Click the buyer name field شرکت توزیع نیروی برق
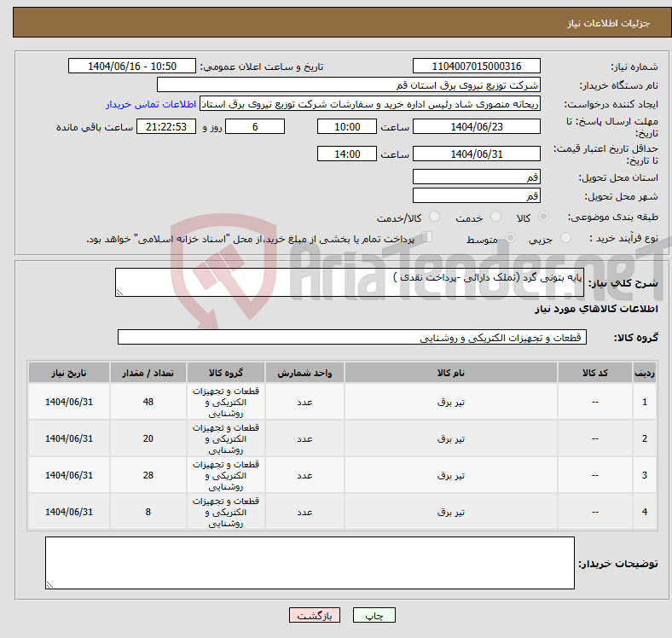The width and height of the screenshot is (672, 638). click(x=349, y=85)
